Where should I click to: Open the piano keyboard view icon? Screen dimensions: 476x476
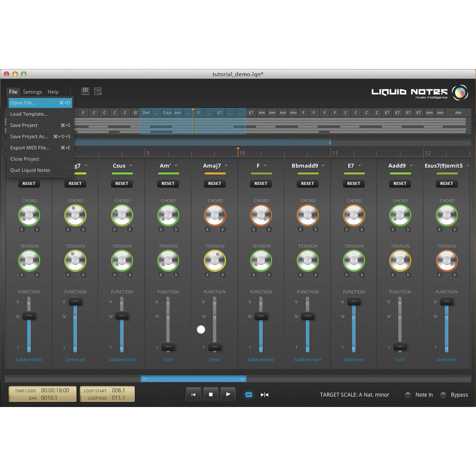click(x=86, y=91)
